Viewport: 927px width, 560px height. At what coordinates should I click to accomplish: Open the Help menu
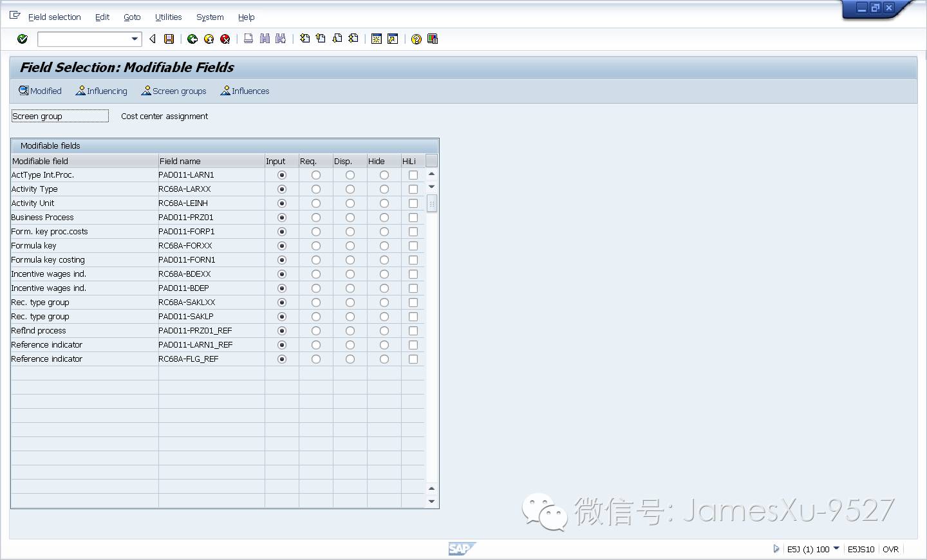point(246,17)
